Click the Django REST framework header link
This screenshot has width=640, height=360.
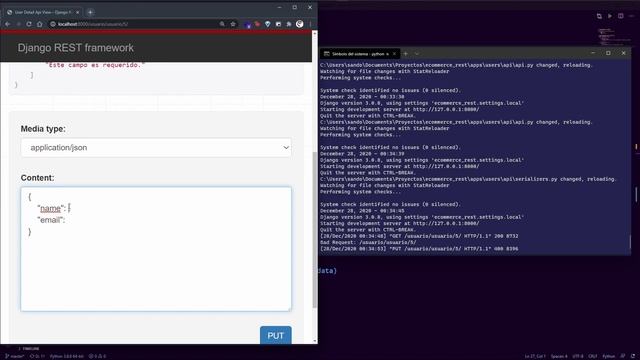point(76,48)
